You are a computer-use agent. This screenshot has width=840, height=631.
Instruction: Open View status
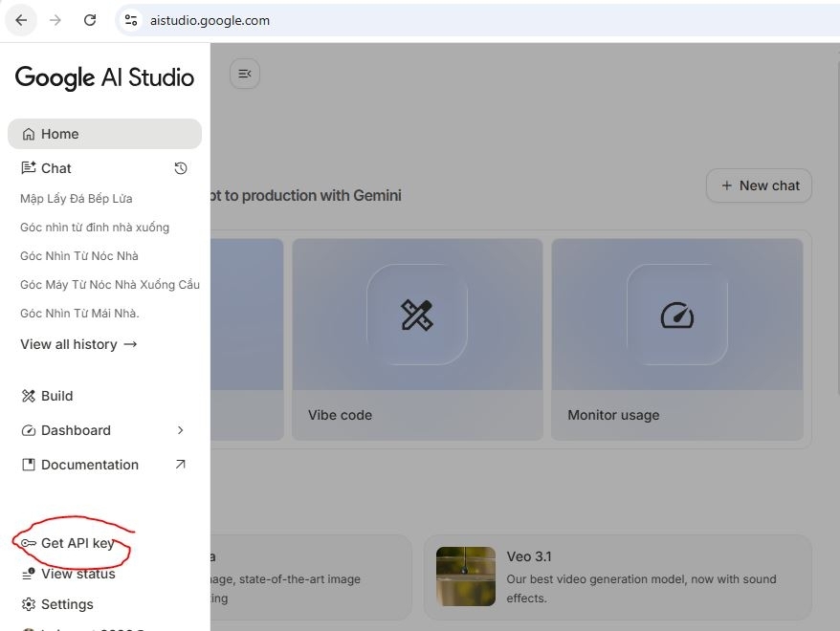77,574
